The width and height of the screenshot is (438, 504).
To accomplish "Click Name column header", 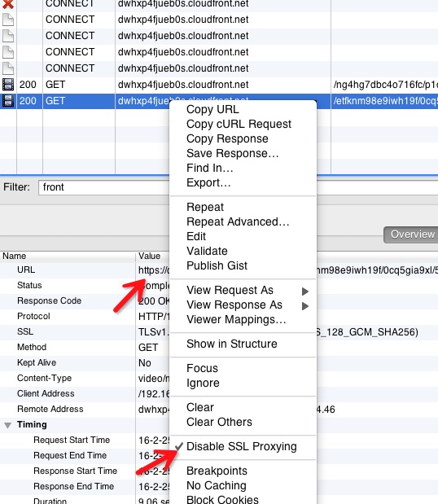I will pyautogui.click(x=15, y=256).
